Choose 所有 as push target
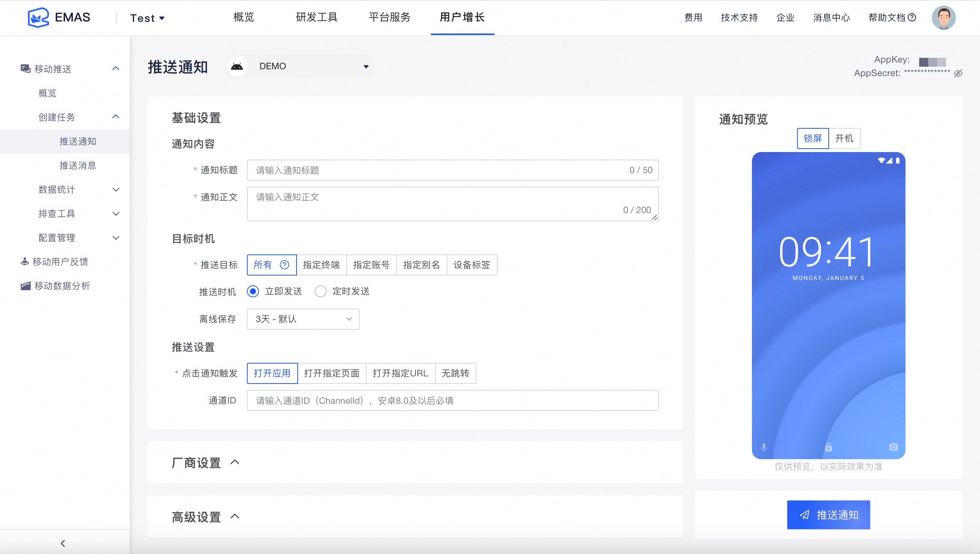The width and height of the screenshot is (980, 554). click(x=272, y=265)
